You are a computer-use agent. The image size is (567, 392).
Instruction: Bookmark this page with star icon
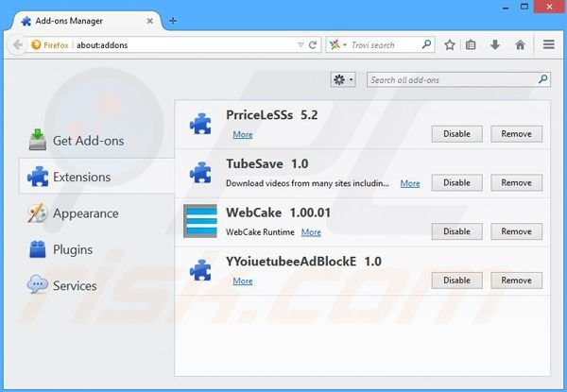tap(450, 44)
